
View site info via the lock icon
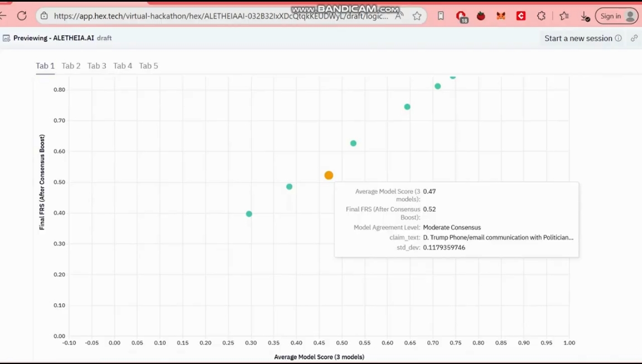tap(44, 16)
